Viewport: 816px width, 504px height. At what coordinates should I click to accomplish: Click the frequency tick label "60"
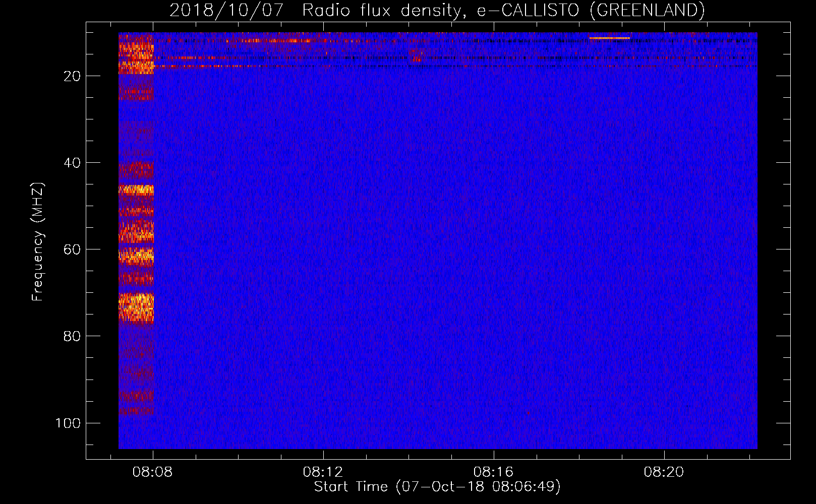coord(72,249)
